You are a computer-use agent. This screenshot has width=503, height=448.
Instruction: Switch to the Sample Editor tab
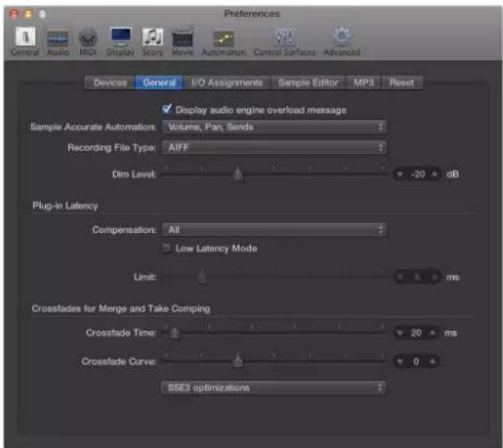(308, 83)
